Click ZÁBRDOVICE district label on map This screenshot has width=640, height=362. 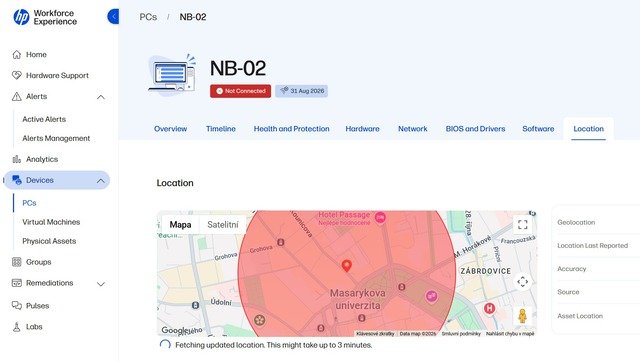485,271
